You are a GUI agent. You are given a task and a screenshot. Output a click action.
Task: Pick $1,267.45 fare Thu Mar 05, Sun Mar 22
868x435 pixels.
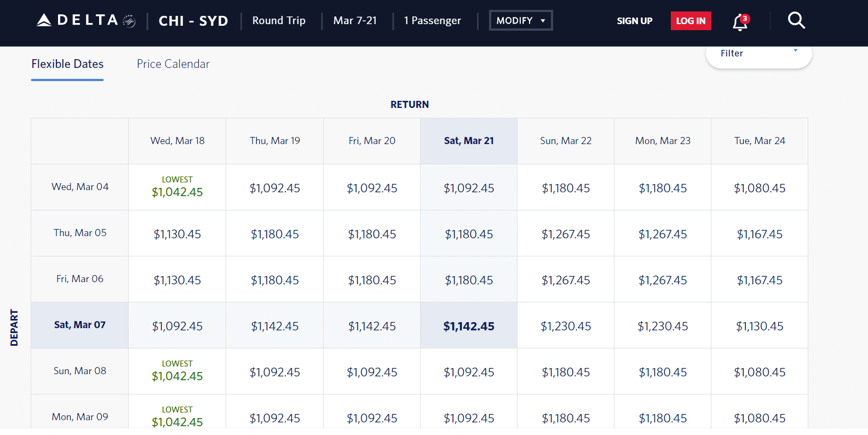tap(566, 234)
